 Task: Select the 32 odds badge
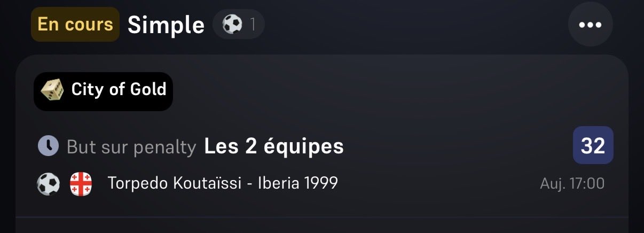593,145
